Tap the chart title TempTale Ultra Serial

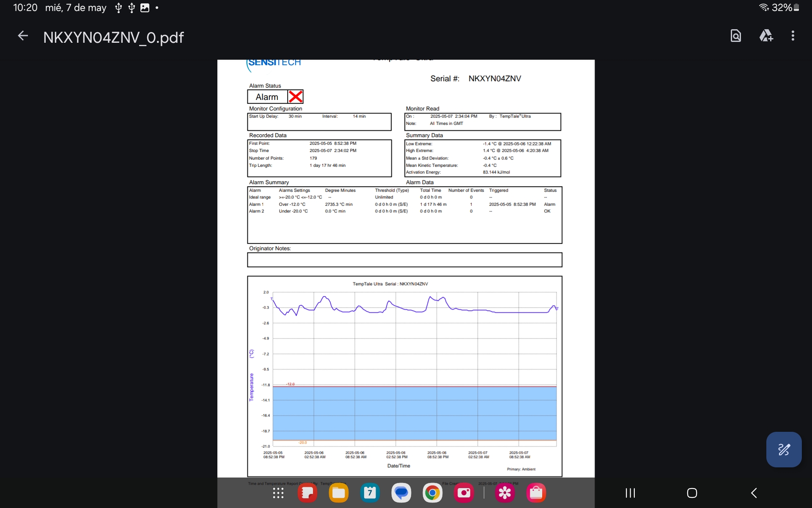click(390, 284)
